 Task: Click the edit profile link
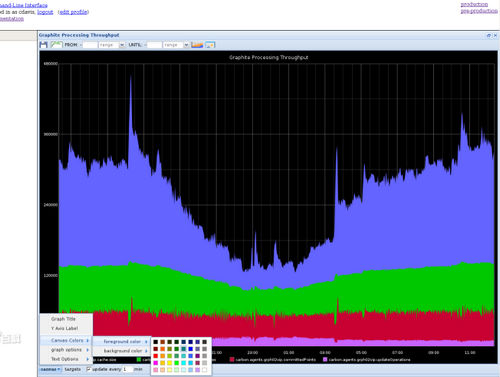coord(74,12)
